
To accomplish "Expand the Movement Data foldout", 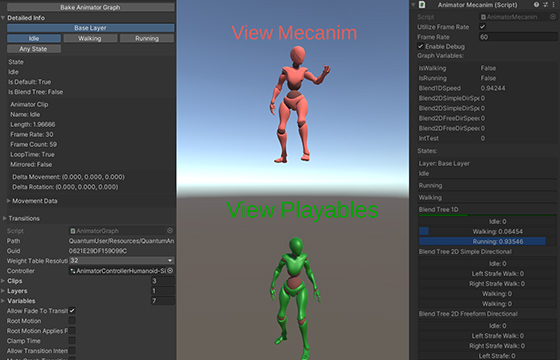I will coord(9,201).
